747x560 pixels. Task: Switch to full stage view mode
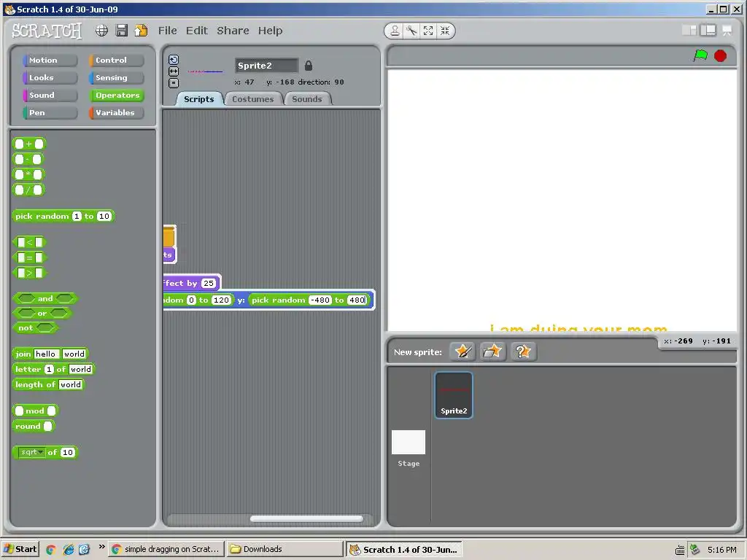708,31
